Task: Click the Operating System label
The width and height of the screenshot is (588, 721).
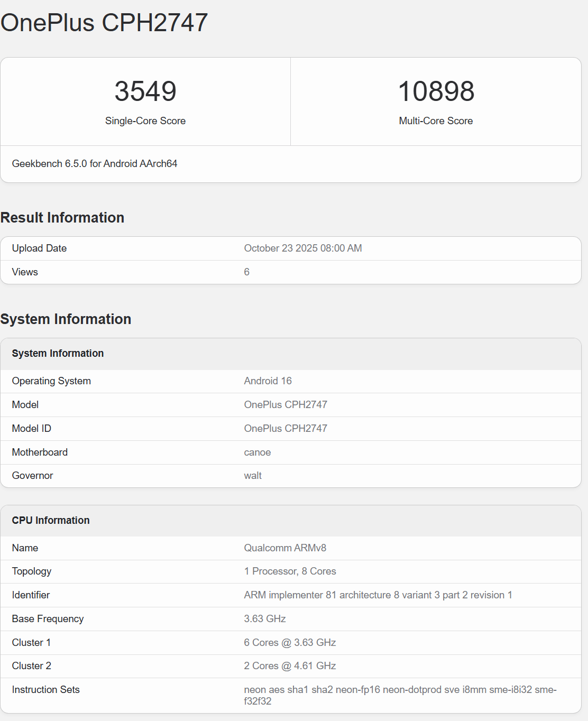Action: point(51,381)
